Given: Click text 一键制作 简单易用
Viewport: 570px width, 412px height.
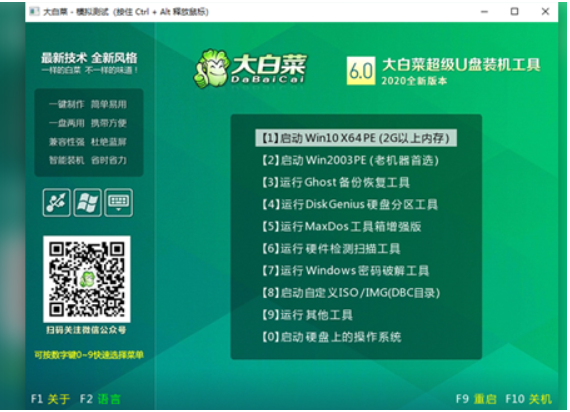Looking at the screenshot, I should pyautogui.click(x=88, y=105).
